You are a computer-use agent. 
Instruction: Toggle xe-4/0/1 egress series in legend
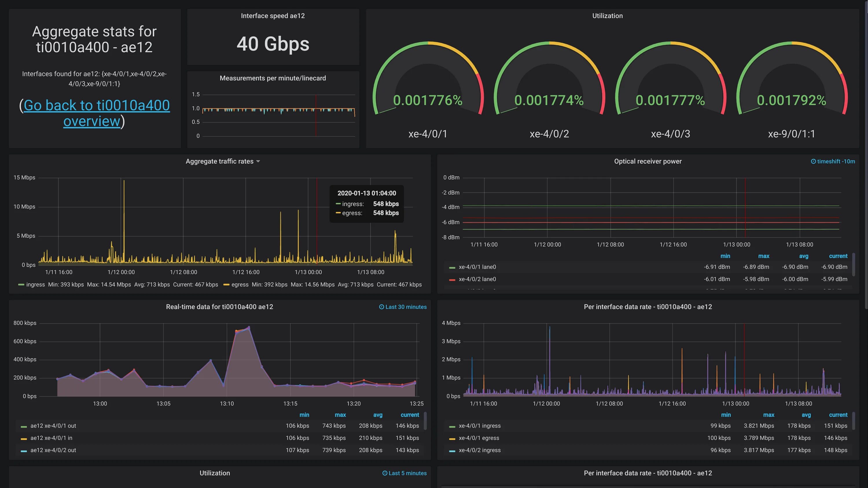pyautogui.click(x=479, y=438)
